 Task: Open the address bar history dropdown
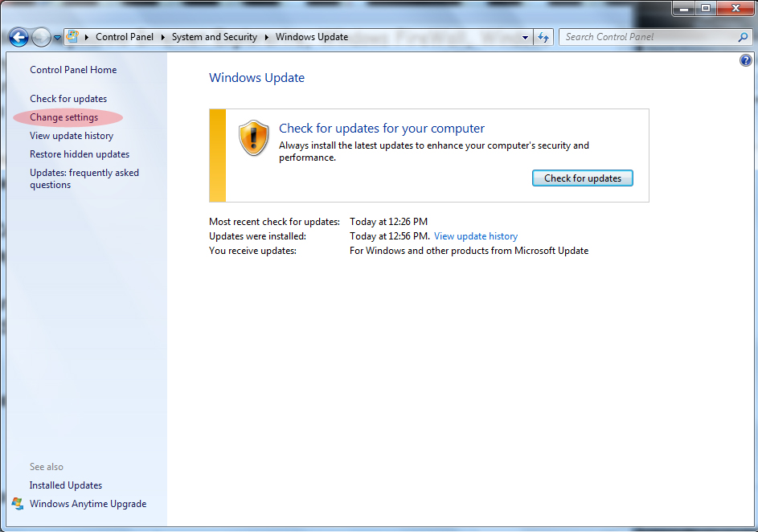525,37
